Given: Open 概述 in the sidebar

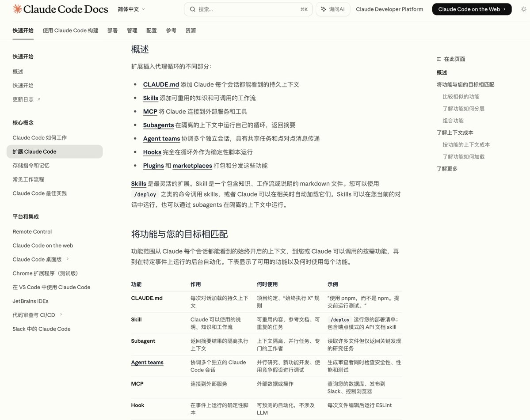Looking at the screenshot, I should 18,72.
